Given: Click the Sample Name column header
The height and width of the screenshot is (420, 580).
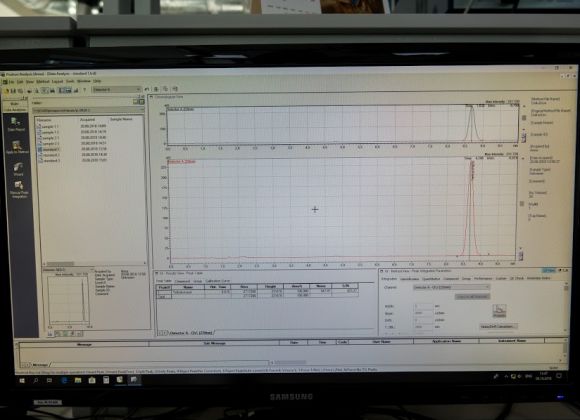Looking at the screenshot, I should [121, 119].
